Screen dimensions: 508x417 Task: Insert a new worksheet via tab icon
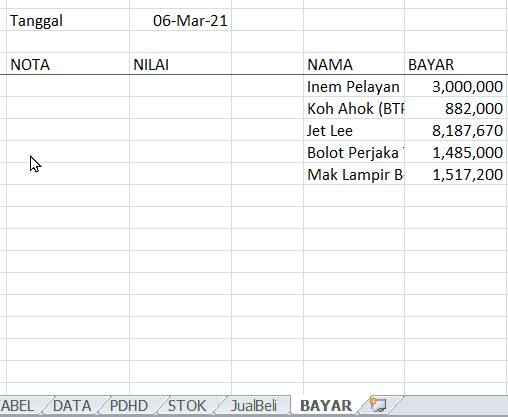(378, 405)
